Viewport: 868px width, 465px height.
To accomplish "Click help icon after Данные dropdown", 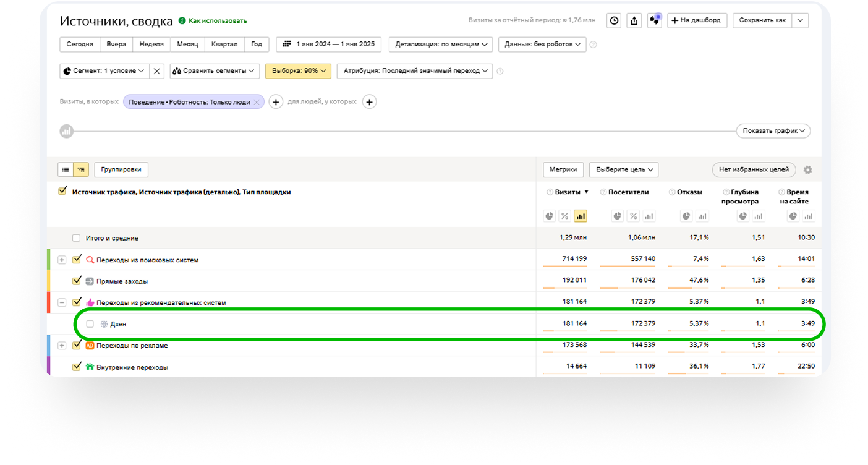I will click(x=594, y=45).
